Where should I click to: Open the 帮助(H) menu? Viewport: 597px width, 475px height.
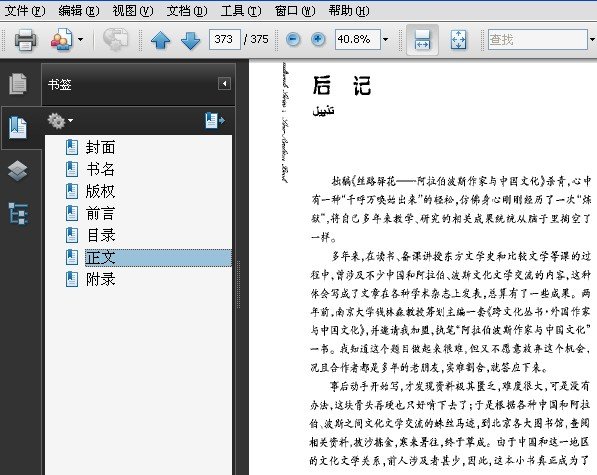[x=349, y=11]
